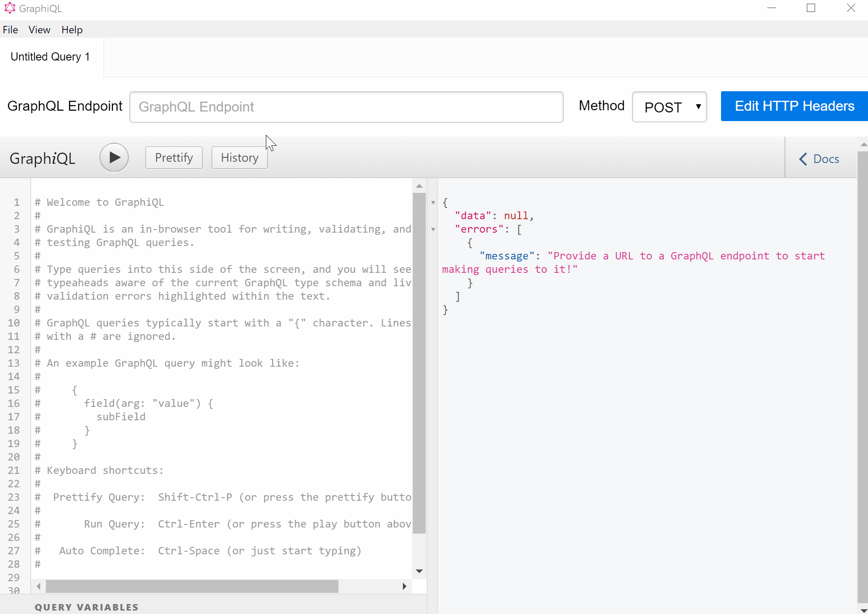The image size is (868, 614).
Task: Click the "subField" text in editor
Action: (121, 417)
